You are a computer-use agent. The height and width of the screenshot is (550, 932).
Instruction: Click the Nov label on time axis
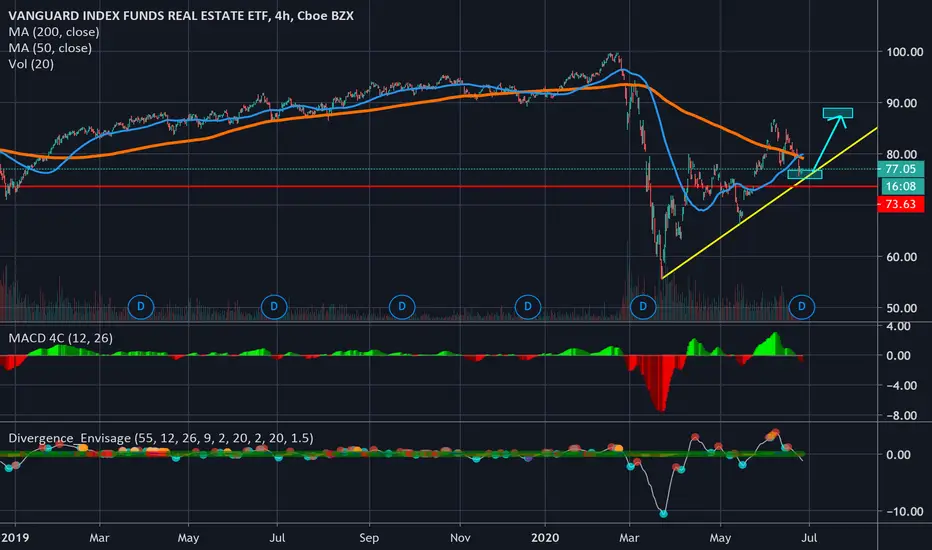click(x=460, y=538)
